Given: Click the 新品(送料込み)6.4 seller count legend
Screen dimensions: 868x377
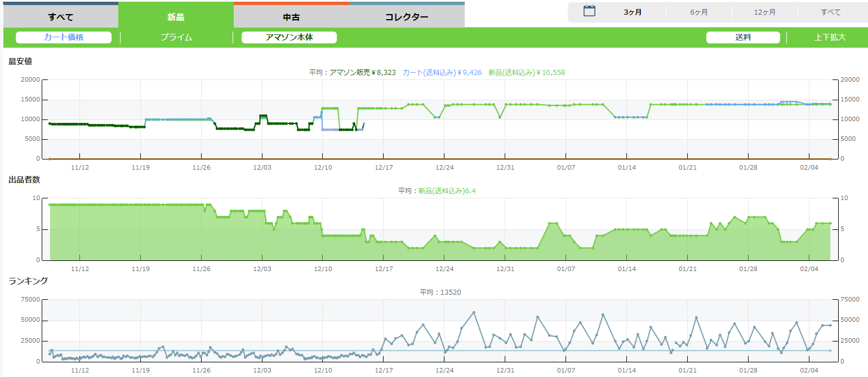Looking at the screenshot, I should (447, 191).
